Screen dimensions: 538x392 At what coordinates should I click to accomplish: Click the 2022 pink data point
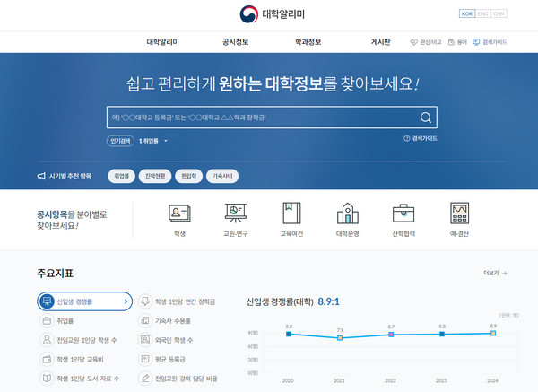pos(391,335)
